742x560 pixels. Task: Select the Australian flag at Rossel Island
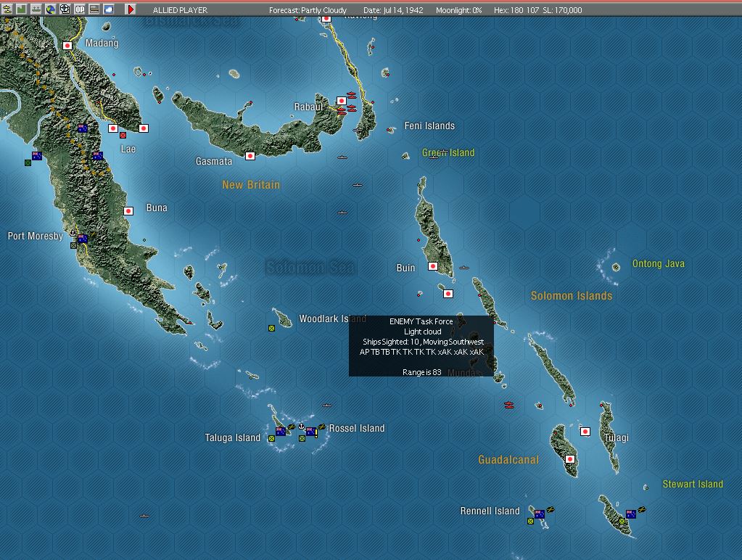point(311,431)
